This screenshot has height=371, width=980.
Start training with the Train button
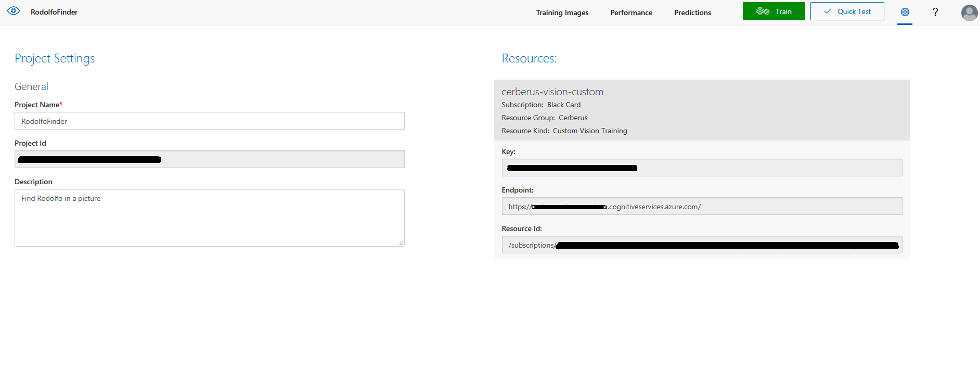tap(774, 11)
